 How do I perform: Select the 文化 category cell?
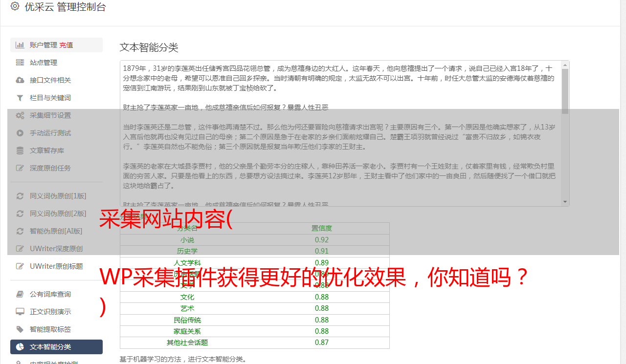click(187, 297)
